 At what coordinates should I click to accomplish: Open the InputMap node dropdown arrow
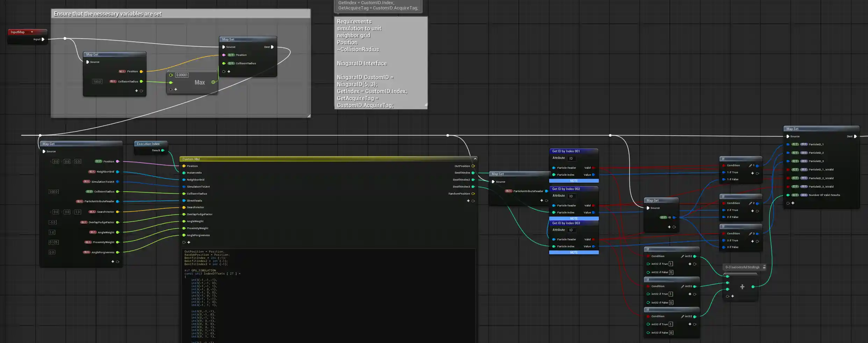click(32, 32)
